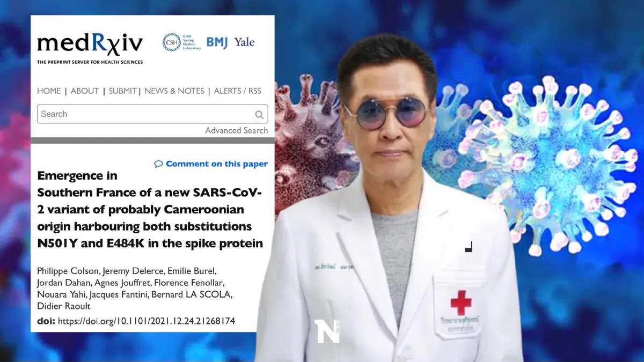This screenshot has height=362, width=644.
Task: Go to the ABOUT page
Action: coord(85,91)
